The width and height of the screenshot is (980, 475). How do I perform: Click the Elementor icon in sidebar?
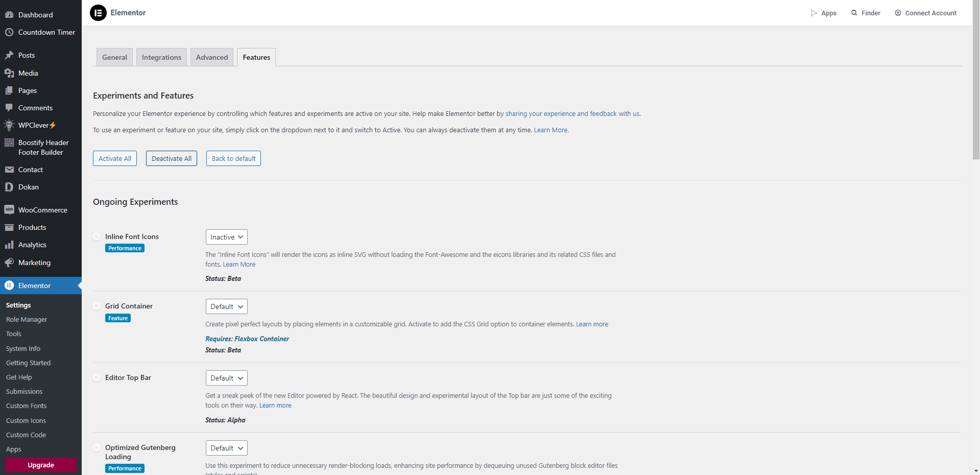9,286
